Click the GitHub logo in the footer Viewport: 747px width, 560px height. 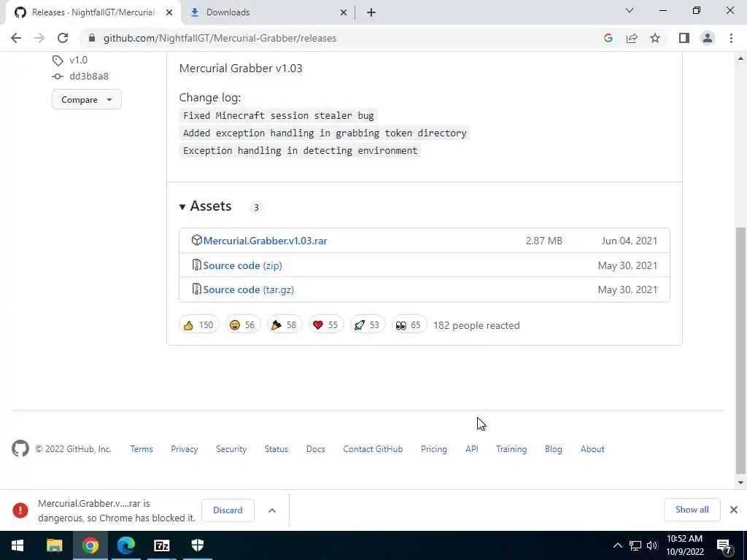(20, 448)
